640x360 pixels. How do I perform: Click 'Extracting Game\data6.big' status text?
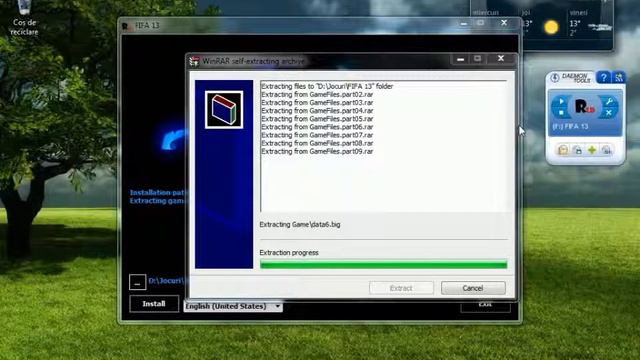pos(300,224)
